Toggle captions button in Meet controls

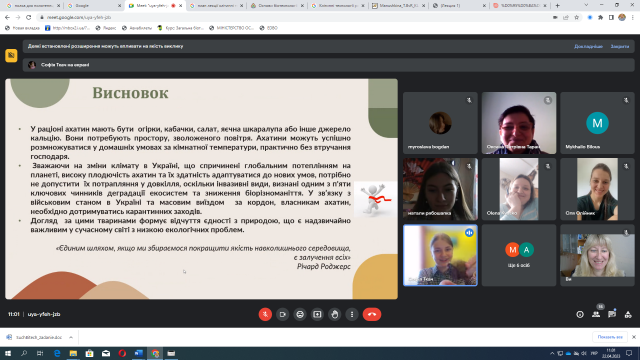pos(300,314)
